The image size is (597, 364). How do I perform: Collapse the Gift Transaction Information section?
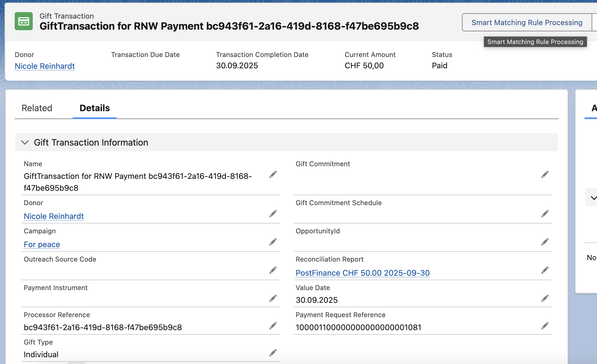click(25, 143)
